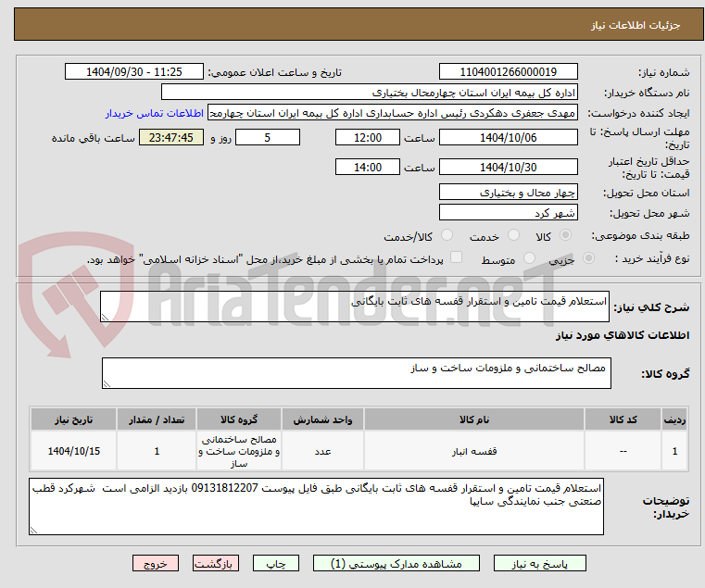The image size is (705, 588).
Task: Click the ردیف column header
Action: 674,419
